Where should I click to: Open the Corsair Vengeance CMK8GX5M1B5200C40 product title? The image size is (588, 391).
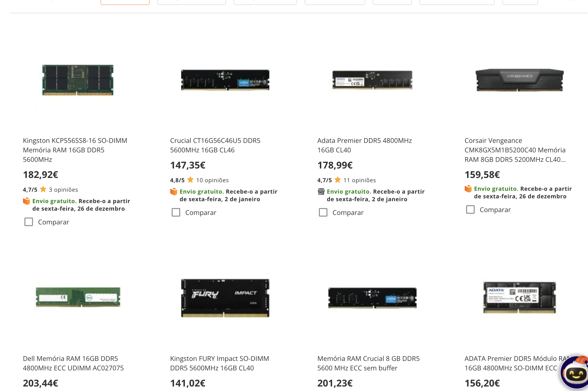[515, 150]
